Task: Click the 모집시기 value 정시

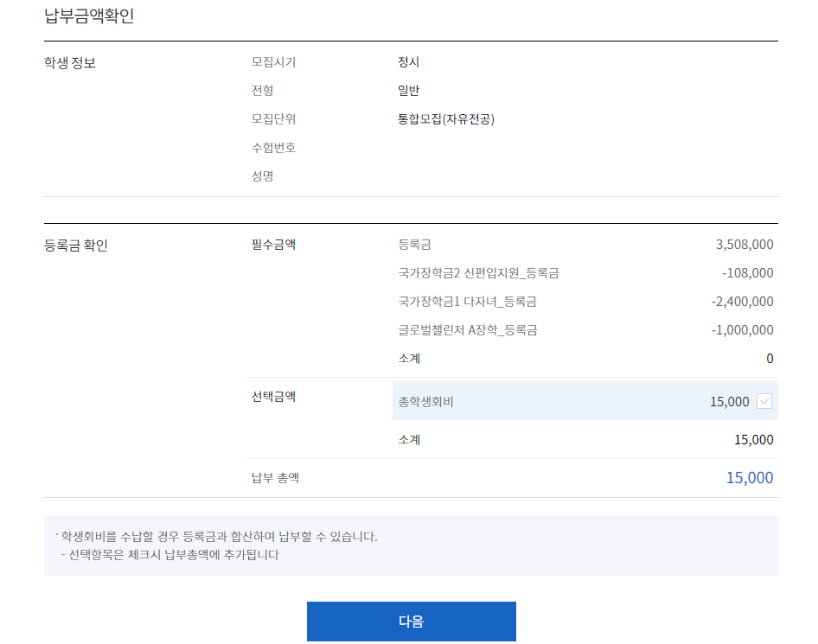Action: (x=408, y=62)
